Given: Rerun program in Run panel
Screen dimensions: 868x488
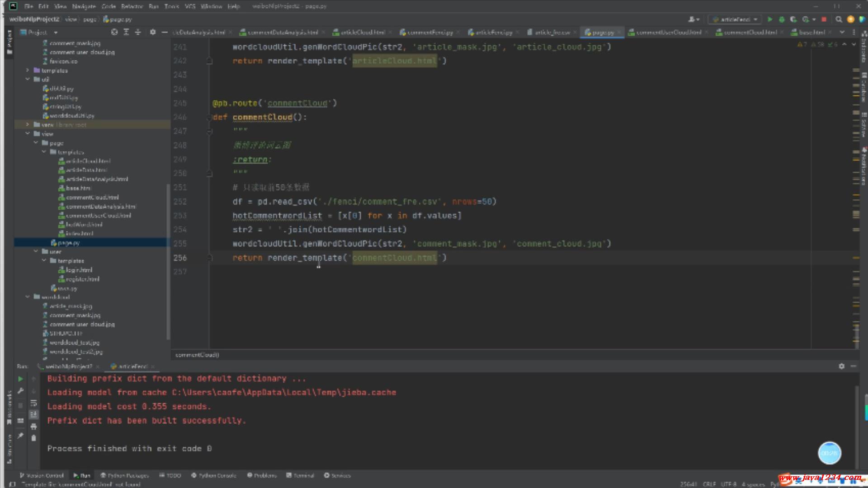Looking at the screenshot, I should 20,379.
